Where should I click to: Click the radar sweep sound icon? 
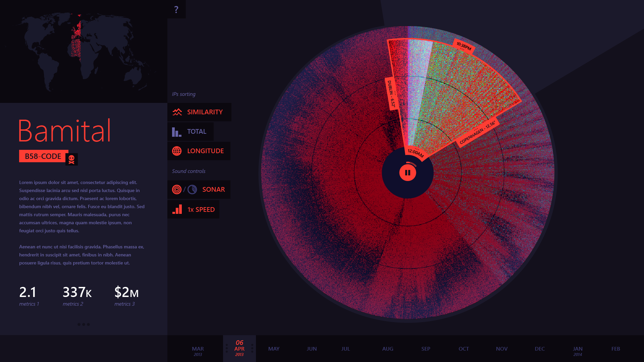[192, 190]
